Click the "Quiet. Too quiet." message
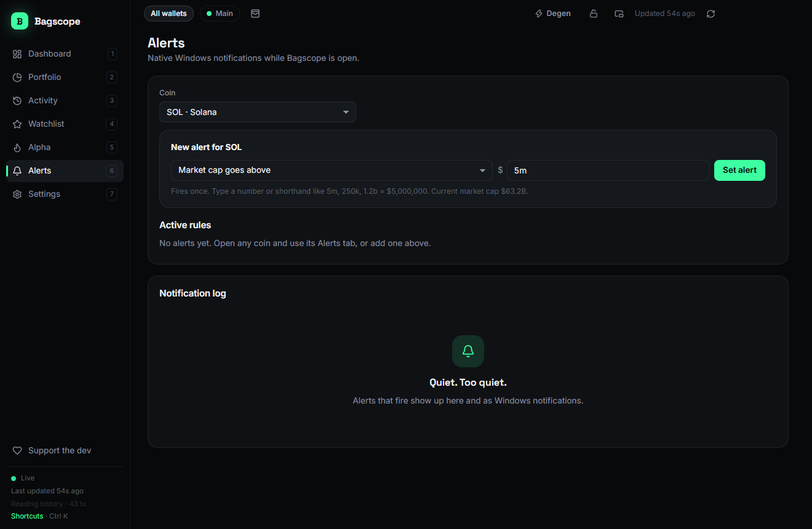The width and height of the screenshot is (812, 529). (468, 383)
